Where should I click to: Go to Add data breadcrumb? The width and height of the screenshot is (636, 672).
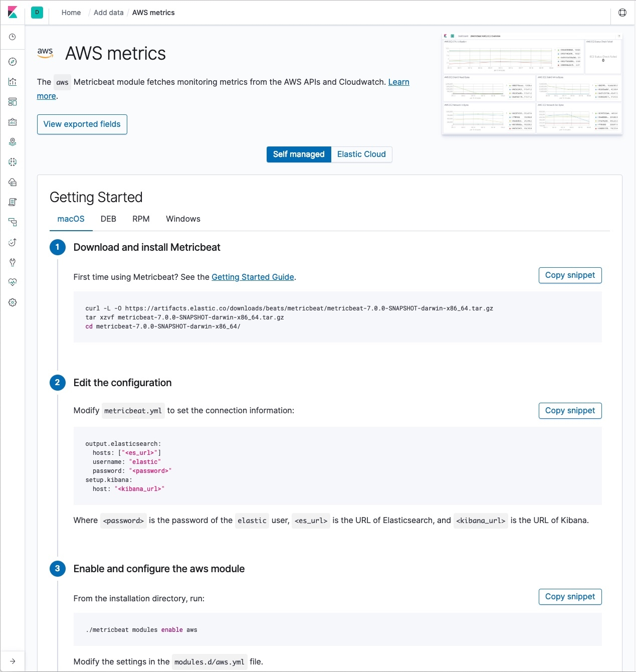108,13
